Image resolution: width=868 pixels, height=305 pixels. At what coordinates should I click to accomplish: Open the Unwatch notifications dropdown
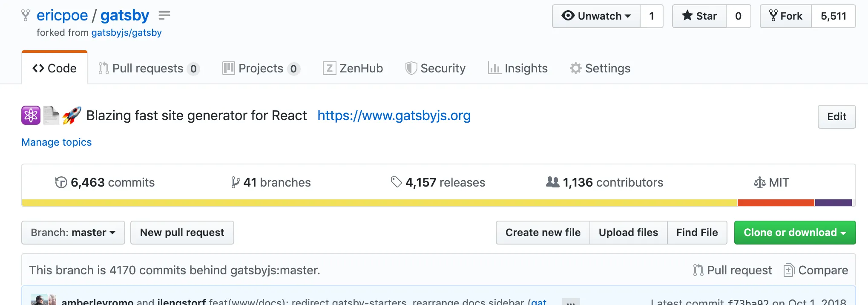pos(596,16)
